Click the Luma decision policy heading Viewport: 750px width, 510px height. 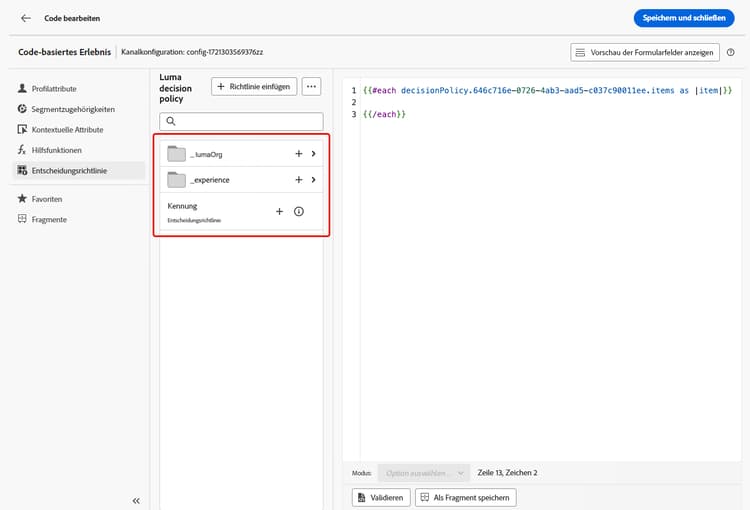[x=176, y=88]
